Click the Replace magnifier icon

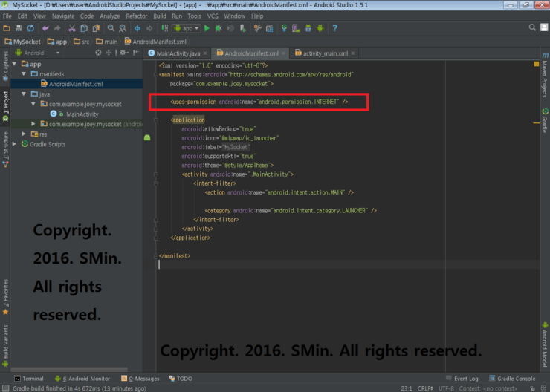[x=123, y=28]
